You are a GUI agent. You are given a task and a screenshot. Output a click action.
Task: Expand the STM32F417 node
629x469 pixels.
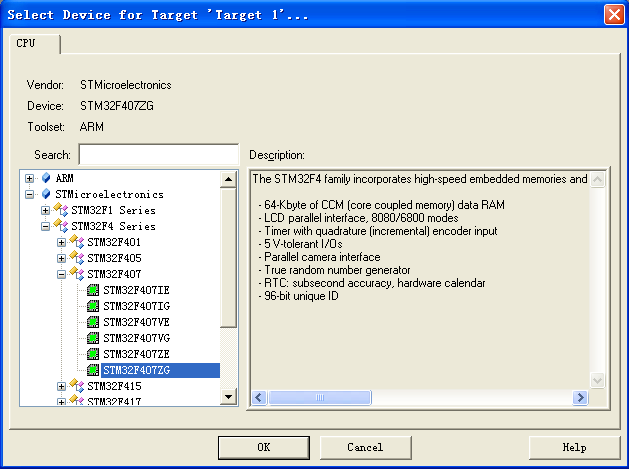[x=61, y=402]
